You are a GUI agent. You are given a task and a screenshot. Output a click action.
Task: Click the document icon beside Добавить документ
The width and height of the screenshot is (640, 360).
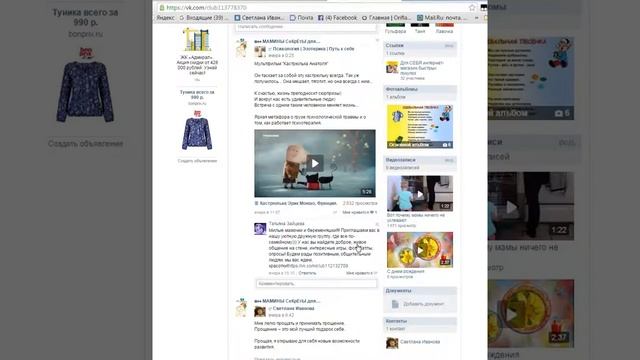pyautogui.click(x=395, y=304)
